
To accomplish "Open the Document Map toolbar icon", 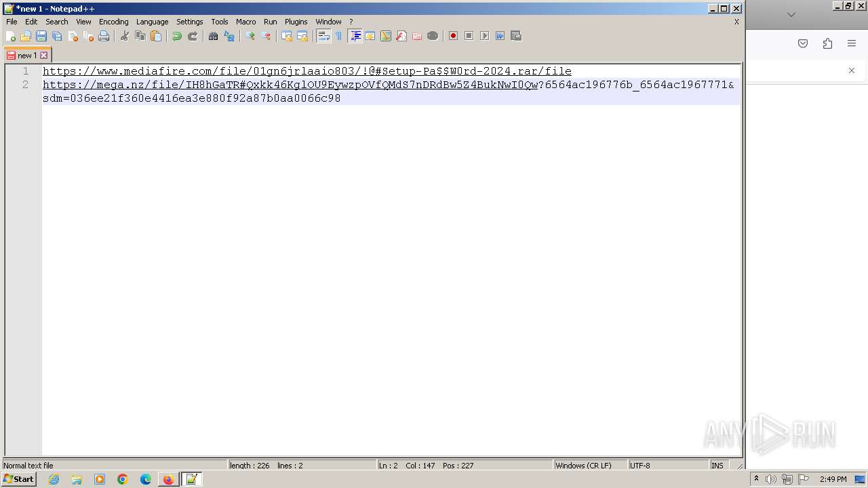I will [386, 36].
